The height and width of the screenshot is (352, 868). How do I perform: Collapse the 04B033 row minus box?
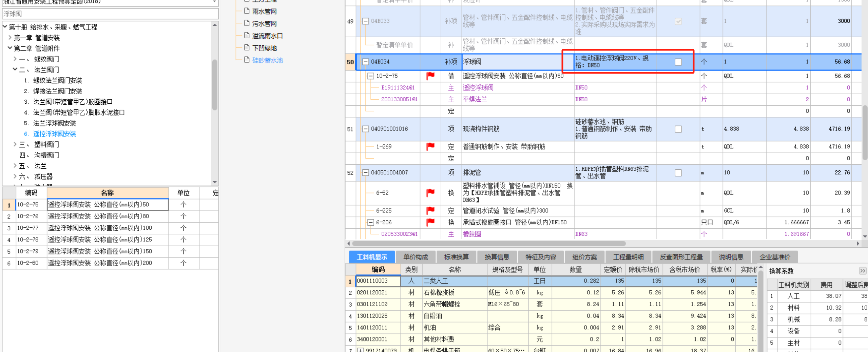(365, 21)
